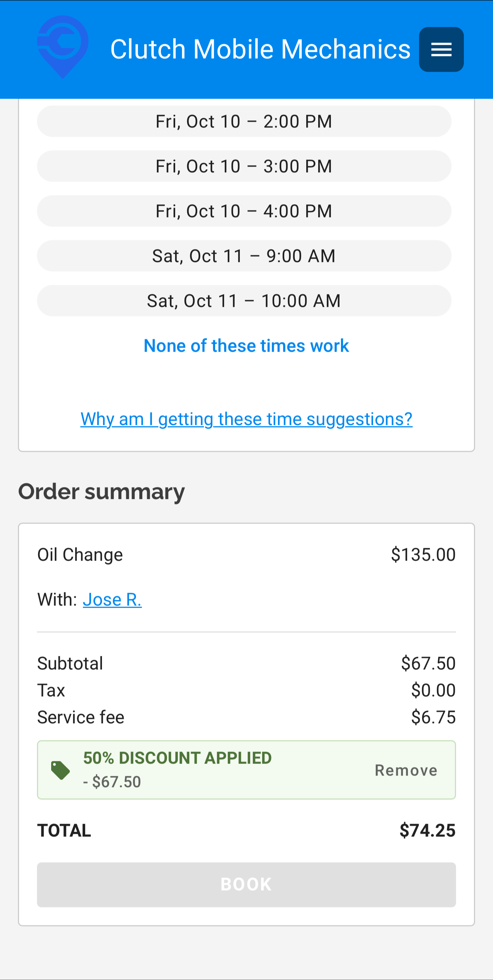Open the hamburger menu
This screenshot has width=493, height=980.
coord(441,49)
